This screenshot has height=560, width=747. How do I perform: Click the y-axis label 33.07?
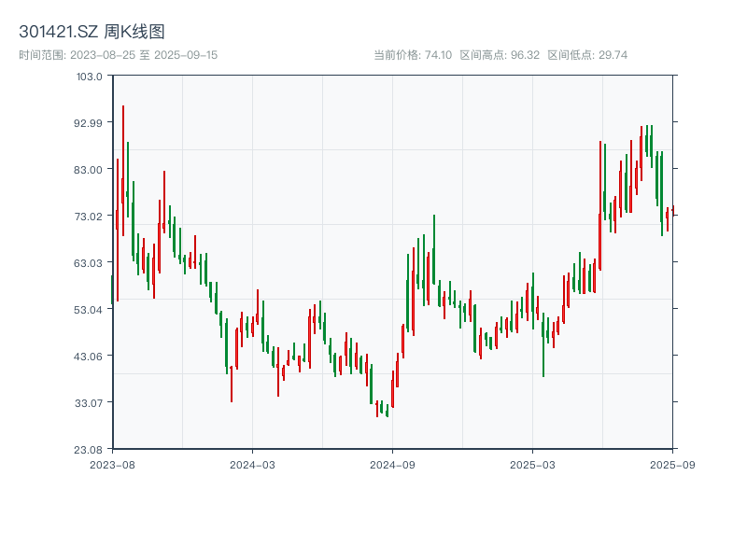[88, 403]
